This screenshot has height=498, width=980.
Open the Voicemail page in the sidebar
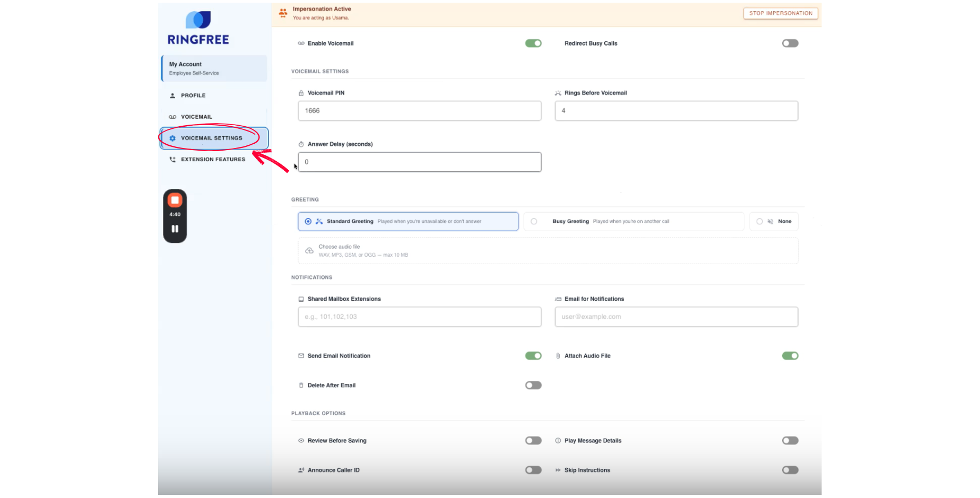click(196, 117)
